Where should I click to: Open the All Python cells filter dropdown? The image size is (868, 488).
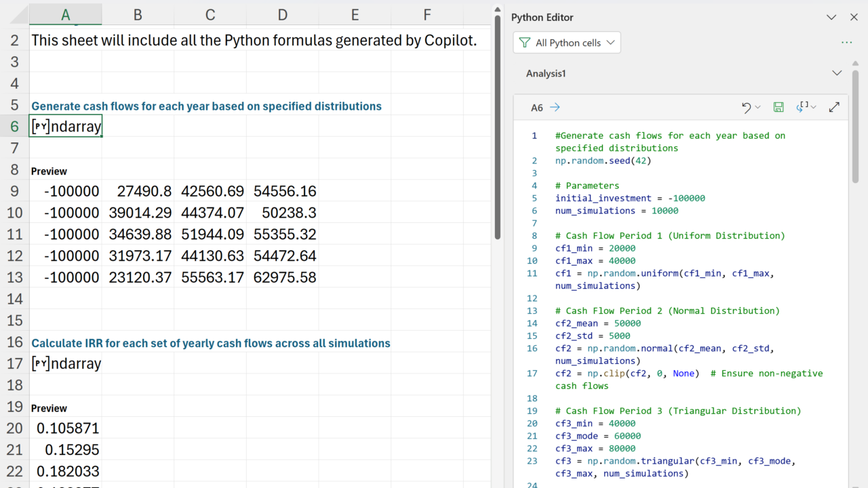(567, 43)
